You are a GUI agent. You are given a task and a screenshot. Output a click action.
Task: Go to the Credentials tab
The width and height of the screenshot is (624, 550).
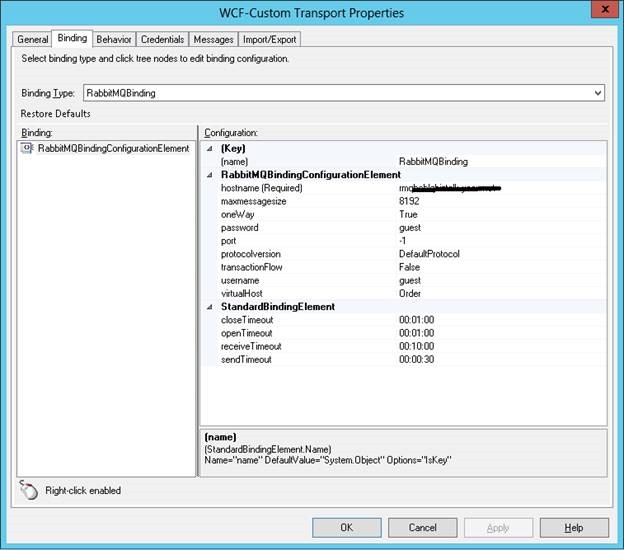pyautogui.click(x=162, y=39)
